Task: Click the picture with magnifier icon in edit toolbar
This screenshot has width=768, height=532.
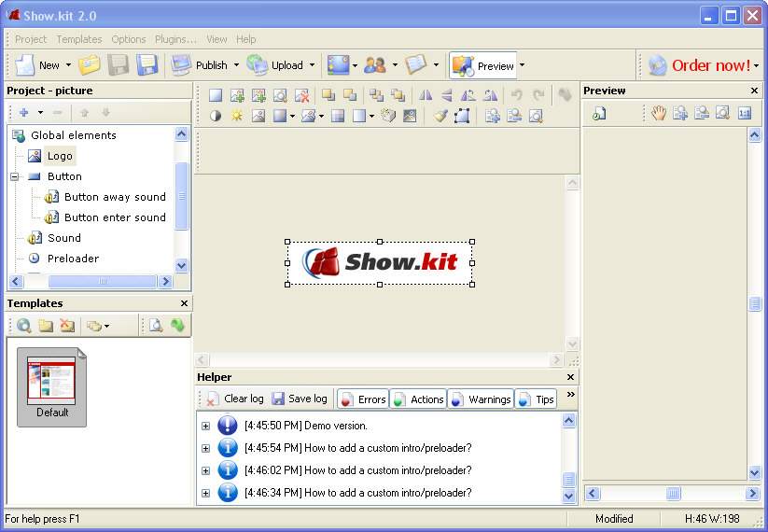Action: point(280,95)
